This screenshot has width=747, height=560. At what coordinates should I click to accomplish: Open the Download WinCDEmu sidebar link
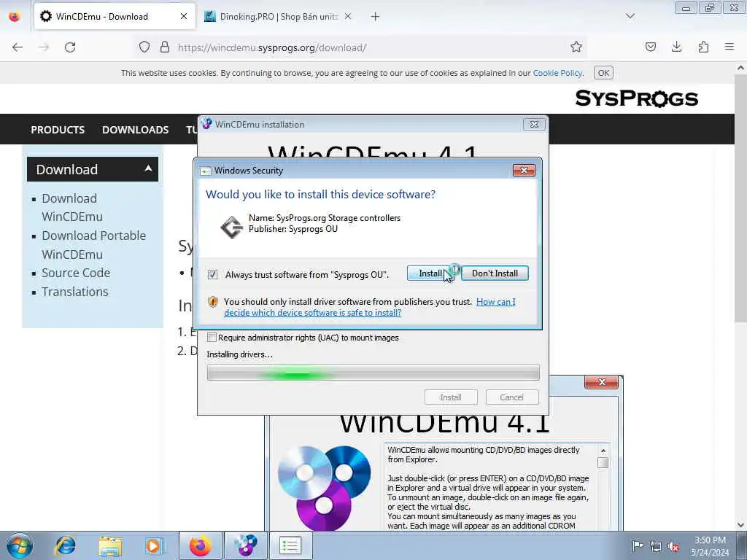[x=72, y=207]
